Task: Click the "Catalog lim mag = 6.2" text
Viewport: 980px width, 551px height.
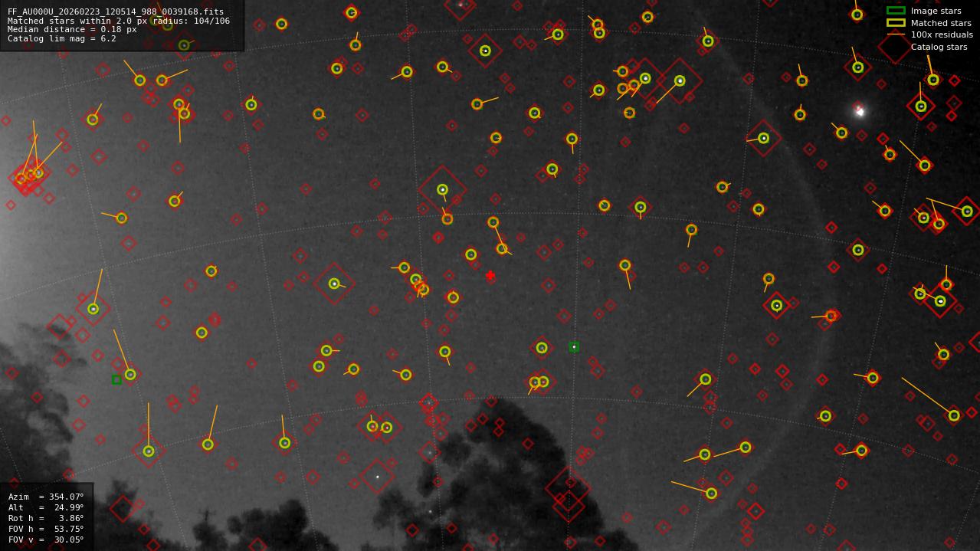Action: coord(62,38)
